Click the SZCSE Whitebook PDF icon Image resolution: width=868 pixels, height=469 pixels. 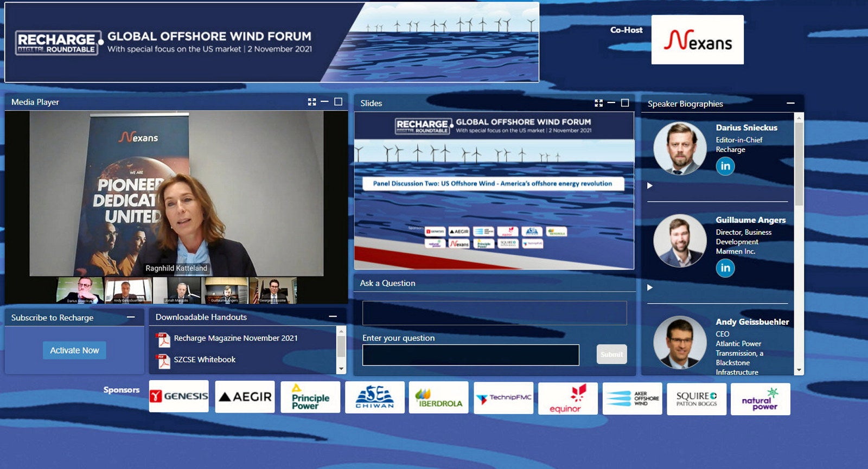click(163, 361)
